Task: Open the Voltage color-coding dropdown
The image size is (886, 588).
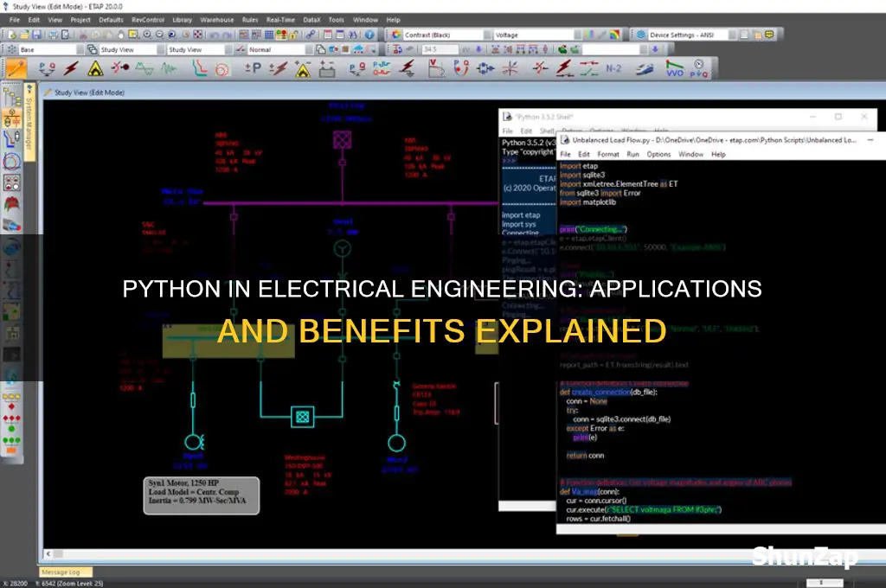Action: pyautogui.click(x=537, y=35)
